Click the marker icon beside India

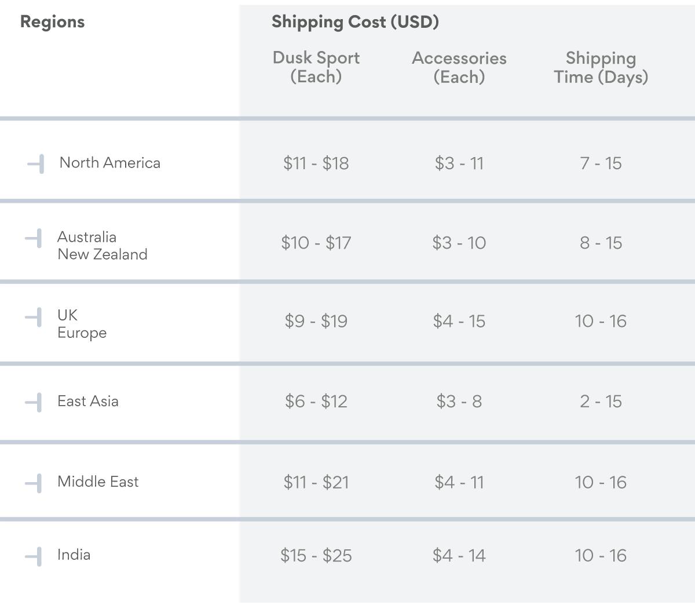coord(34,556)
